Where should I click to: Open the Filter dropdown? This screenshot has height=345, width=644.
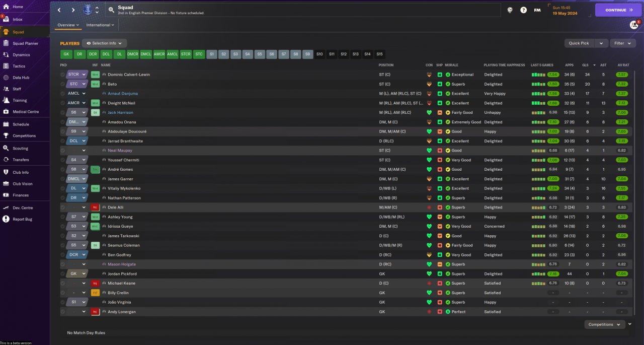coord(623,43)
